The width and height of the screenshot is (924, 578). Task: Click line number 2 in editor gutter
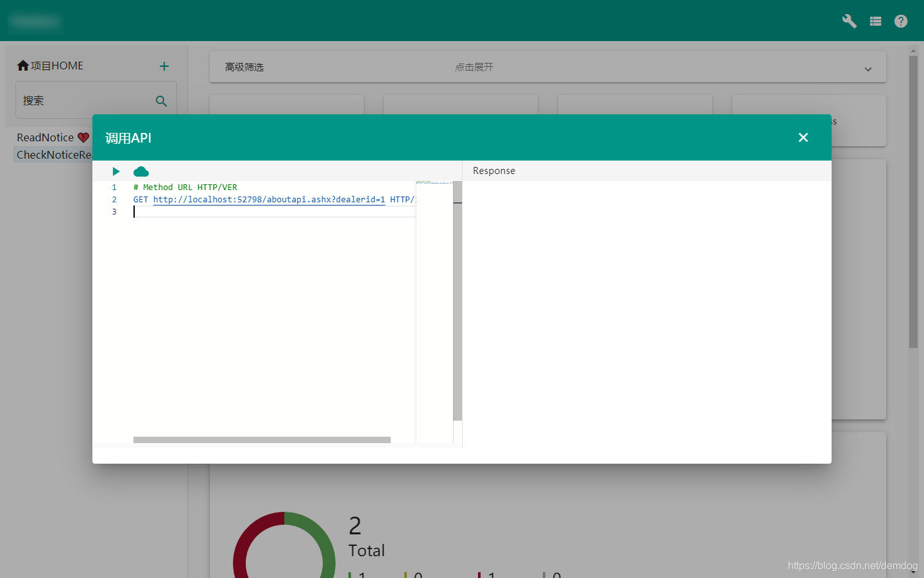click(114, 200)
